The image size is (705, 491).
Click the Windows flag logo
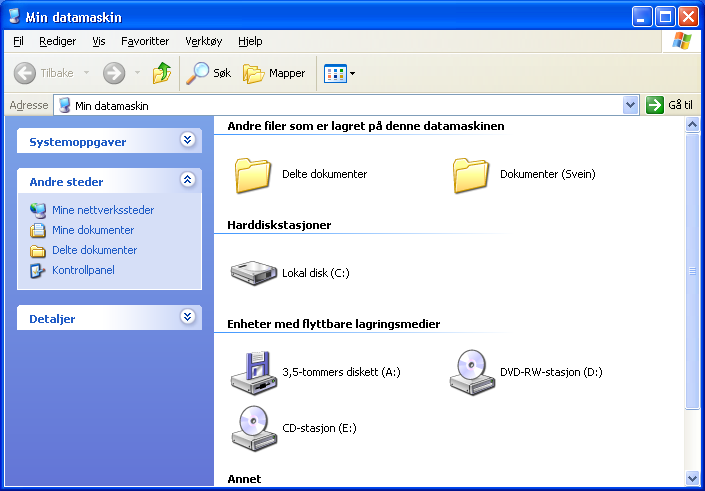coord(683,41)
